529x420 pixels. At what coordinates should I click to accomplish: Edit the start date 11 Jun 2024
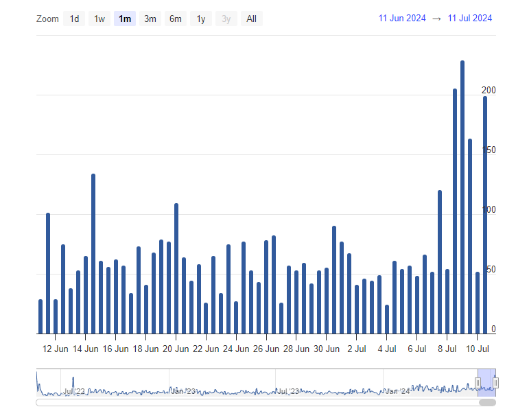point(402,19)
